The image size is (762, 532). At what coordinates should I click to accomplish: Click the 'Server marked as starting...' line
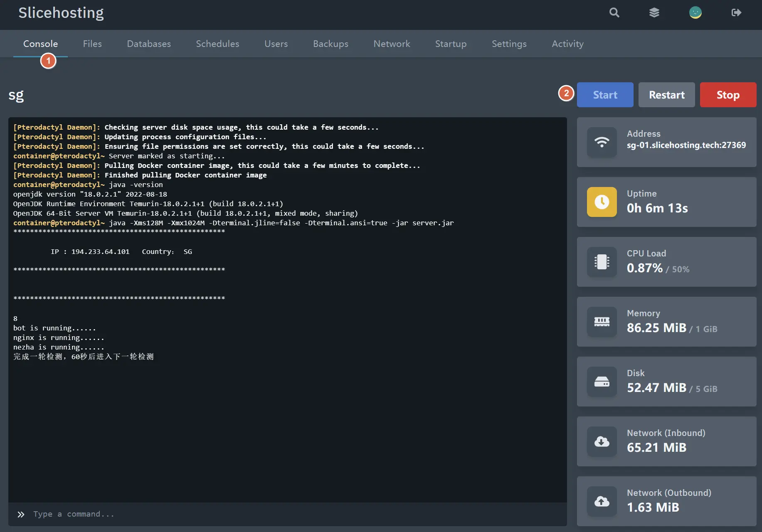point(119,156)
